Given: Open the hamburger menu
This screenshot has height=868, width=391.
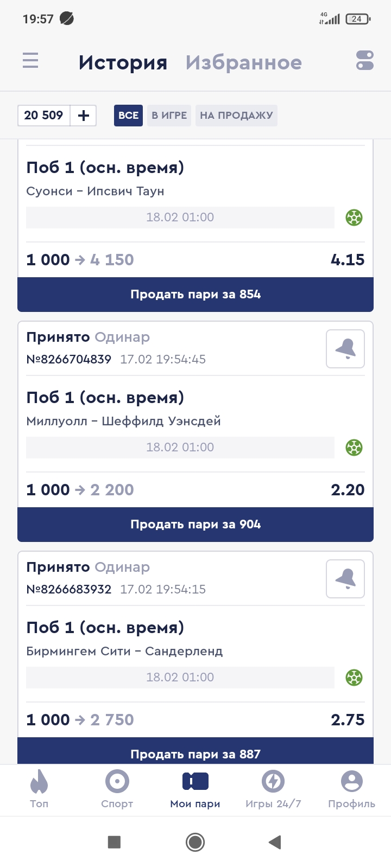Looking at the screenshot, I should 30,60.
